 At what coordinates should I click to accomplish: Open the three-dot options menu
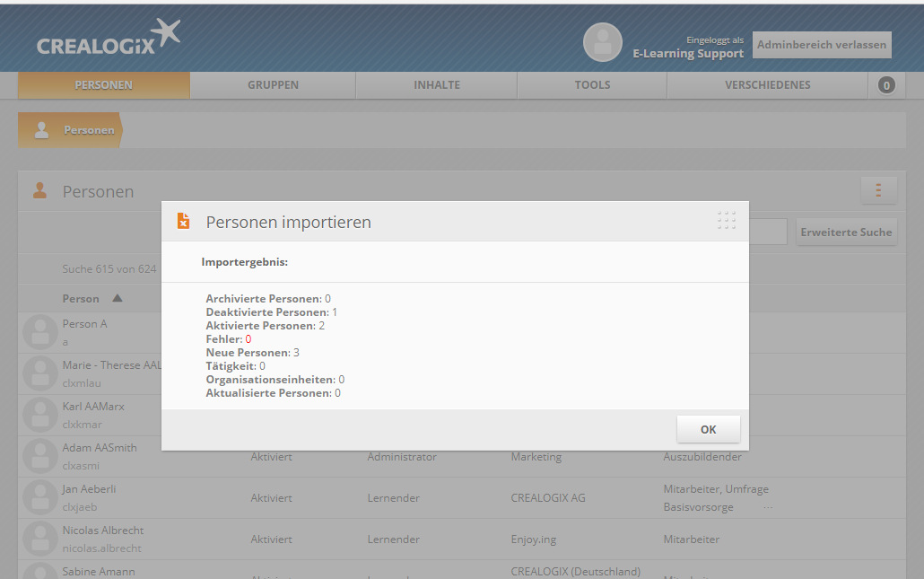coord(878,190)
